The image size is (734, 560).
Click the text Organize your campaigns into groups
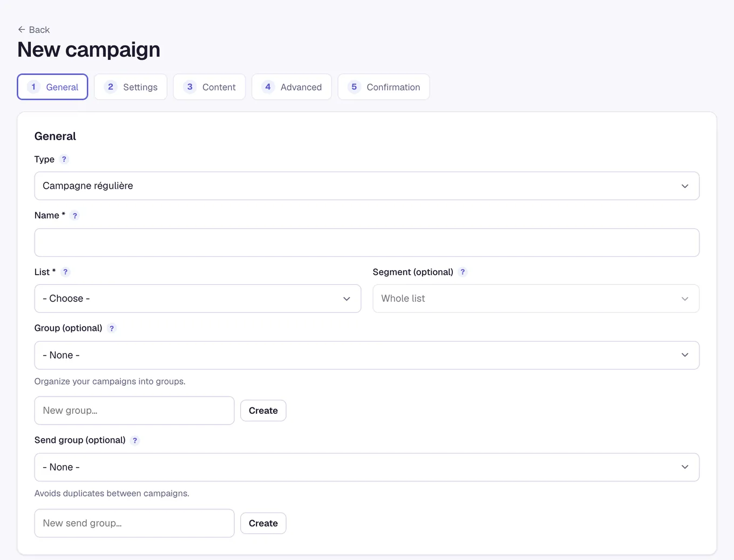pyautogui.click(x=110, y=381)
